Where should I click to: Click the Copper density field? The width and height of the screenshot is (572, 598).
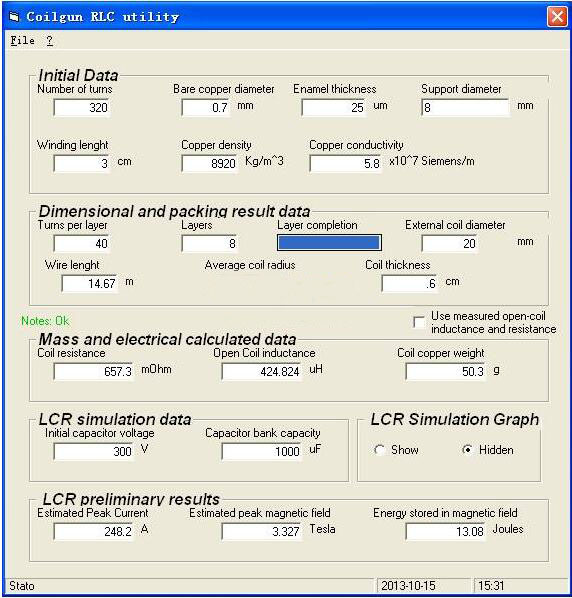pyautogui.click(x=210, y=164)
